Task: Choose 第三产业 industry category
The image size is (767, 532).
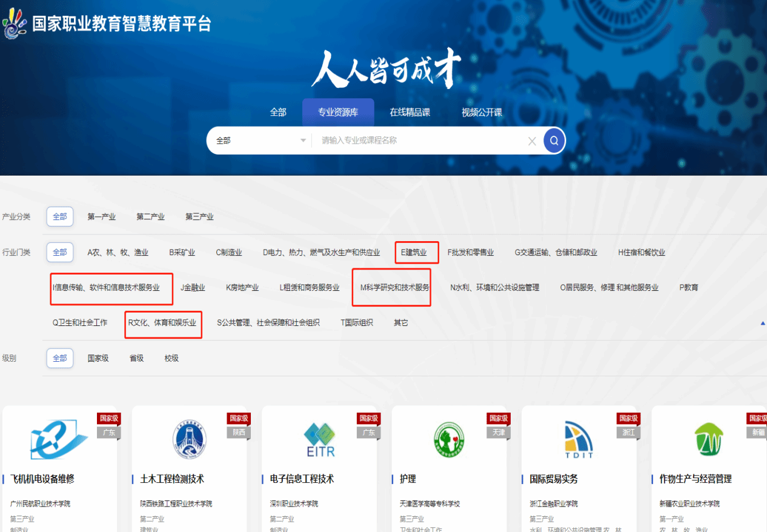Action: click(199, 217)
